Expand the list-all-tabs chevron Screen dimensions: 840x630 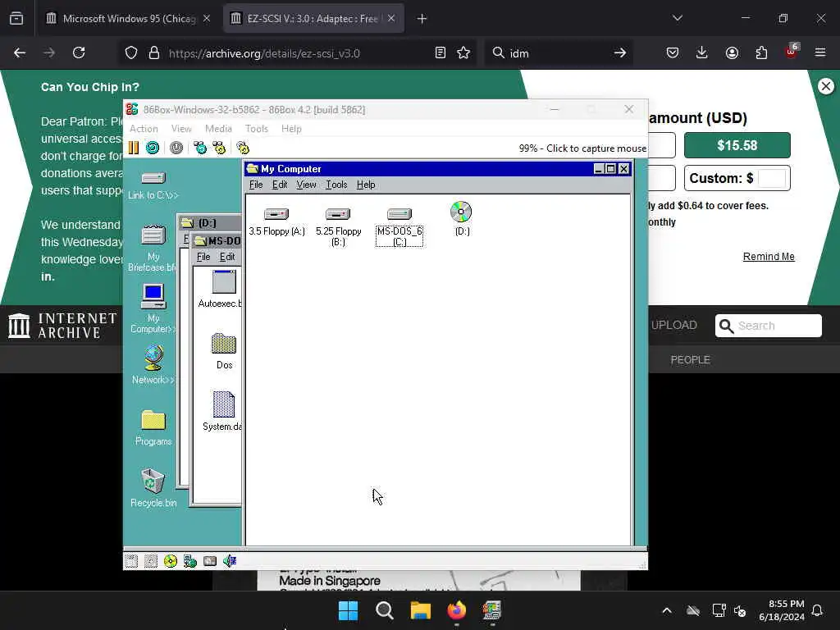pos(677,18)
